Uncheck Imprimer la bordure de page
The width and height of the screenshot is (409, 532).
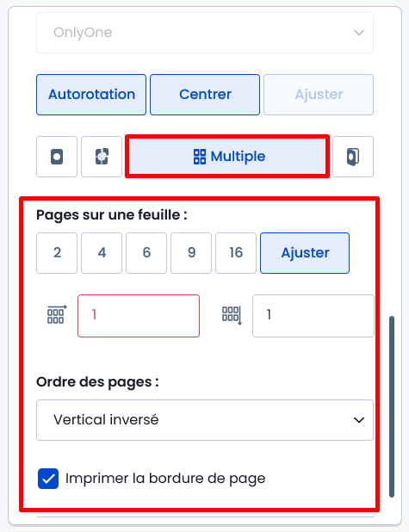click(48, 479)
